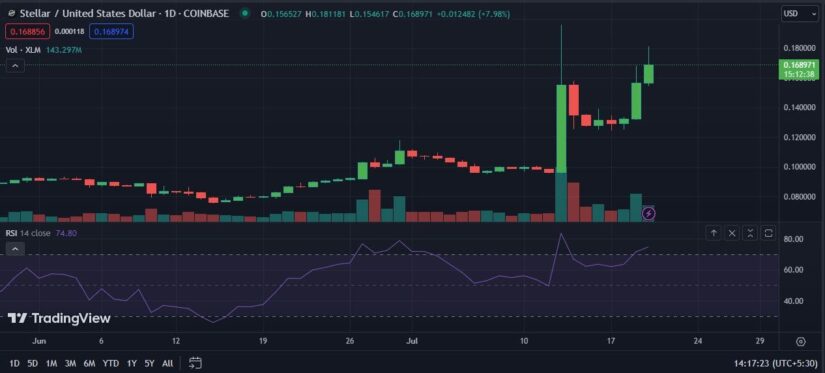
Task: Collapse the RSI pane legend chevron
Action: point(15,249)
